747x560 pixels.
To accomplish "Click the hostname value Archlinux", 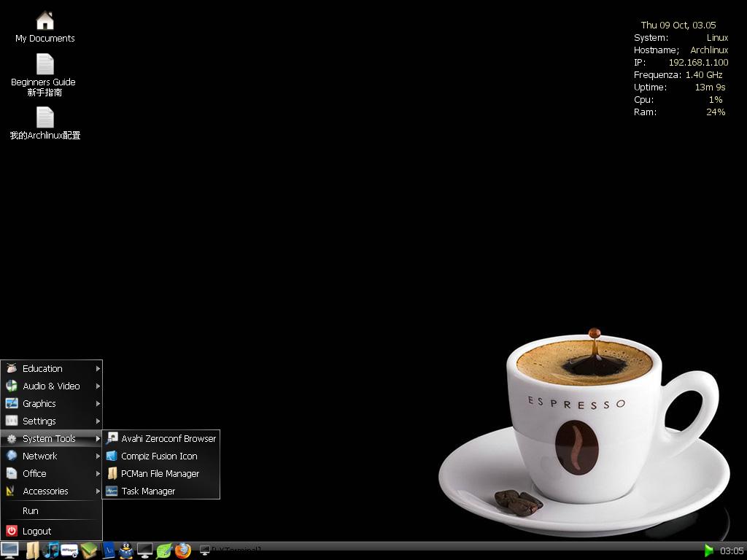I will (x=709, y=50).
